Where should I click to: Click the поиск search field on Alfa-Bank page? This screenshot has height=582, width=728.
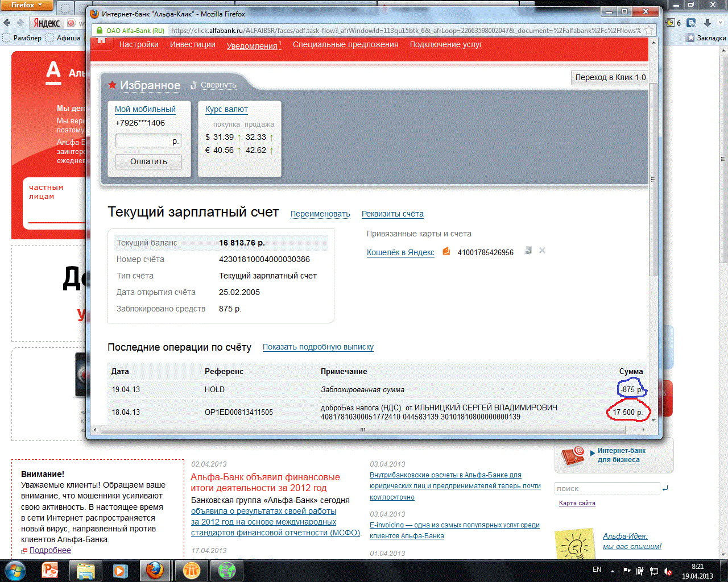tap(607, 488)
